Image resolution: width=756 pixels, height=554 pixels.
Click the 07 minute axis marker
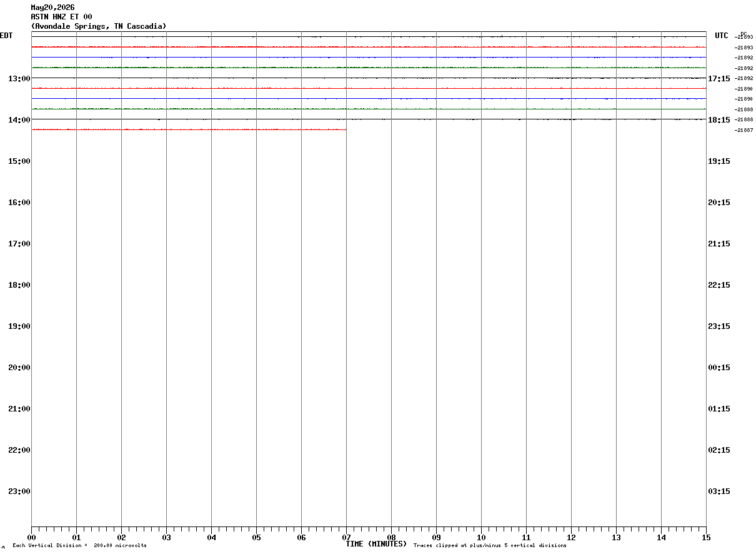pyautogui.click(x=346, y=537)
